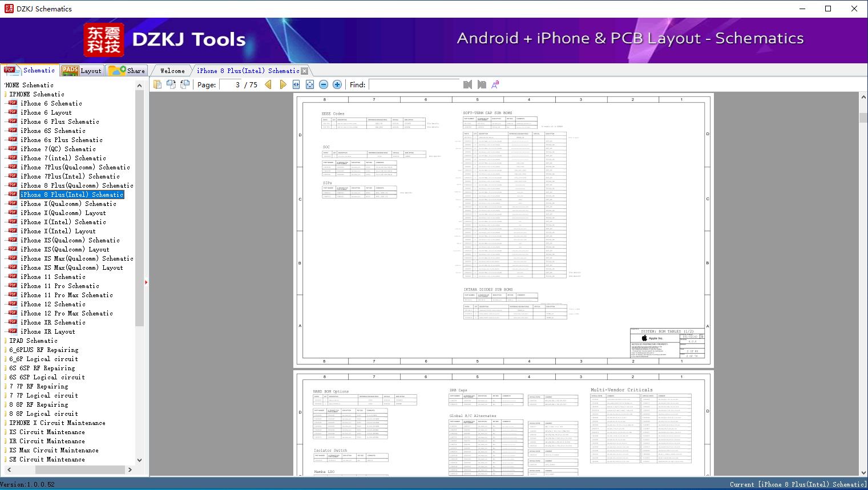Click the PDF icon beside iPhone 11 Schematic
This screenshot has height=490, width=868.
click(13, 277)
